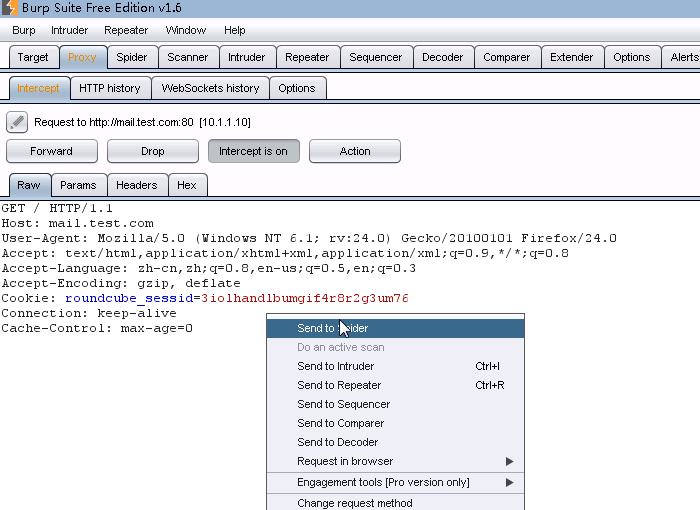This screenshot has height=510, width=700.
Task: Choose Send to Intruder in context menu
Action: click(395, 366)
